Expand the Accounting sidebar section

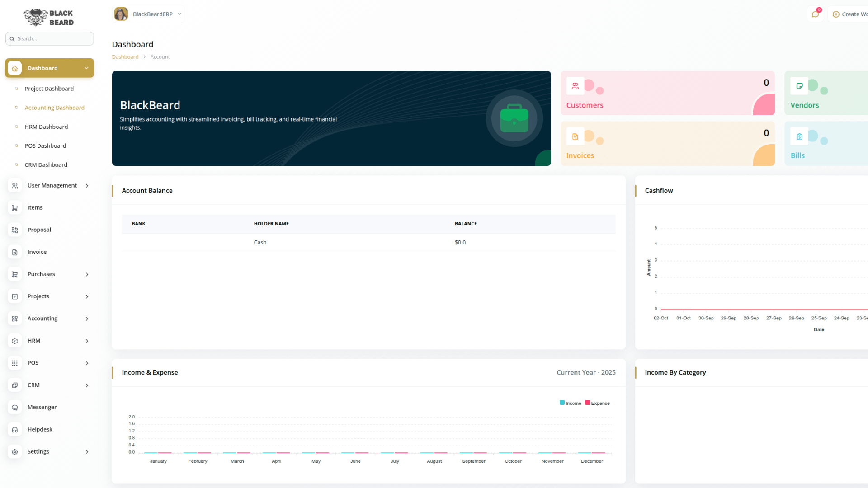pyautogui.click(x=50, y=319)
